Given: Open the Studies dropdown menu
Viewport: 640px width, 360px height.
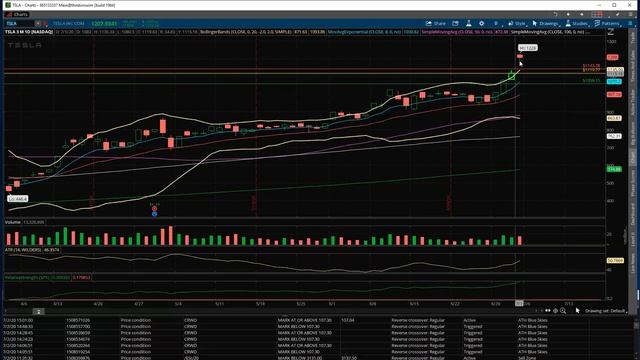Looking at the screenshot, I should click(577, 24).
